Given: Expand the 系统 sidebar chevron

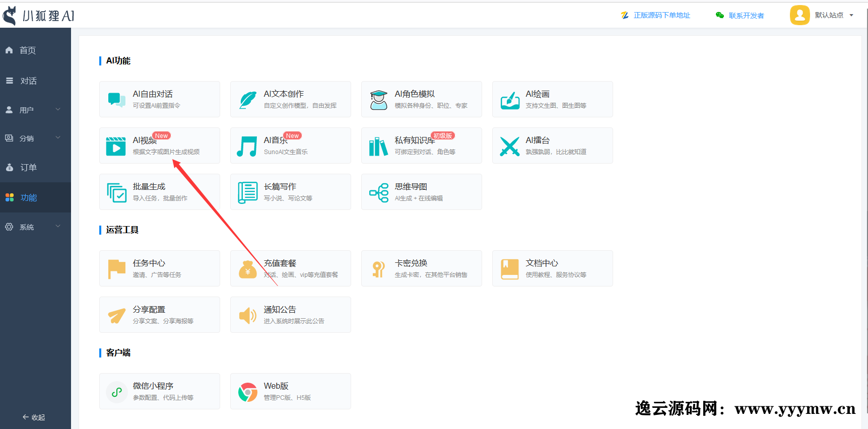Looking at the screenshot, I should [x=58, y=227].
